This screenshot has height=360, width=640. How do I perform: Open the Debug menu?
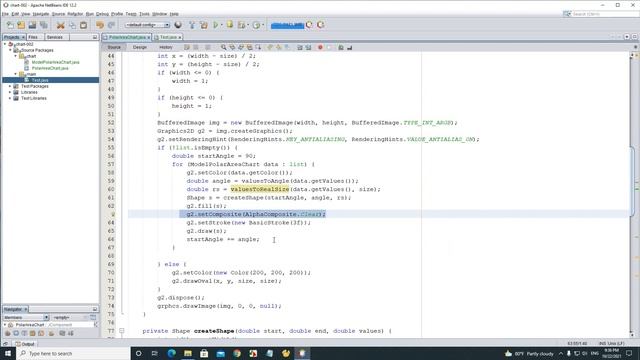tap(102, 14)
